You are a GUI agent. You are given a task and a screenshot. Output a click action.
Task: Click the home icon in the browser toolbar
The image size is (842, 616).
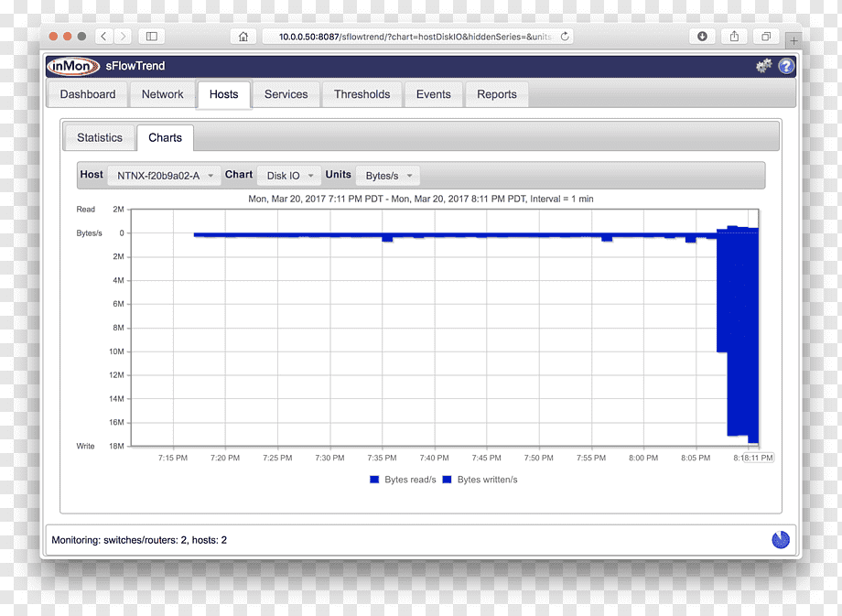point(243,37)
